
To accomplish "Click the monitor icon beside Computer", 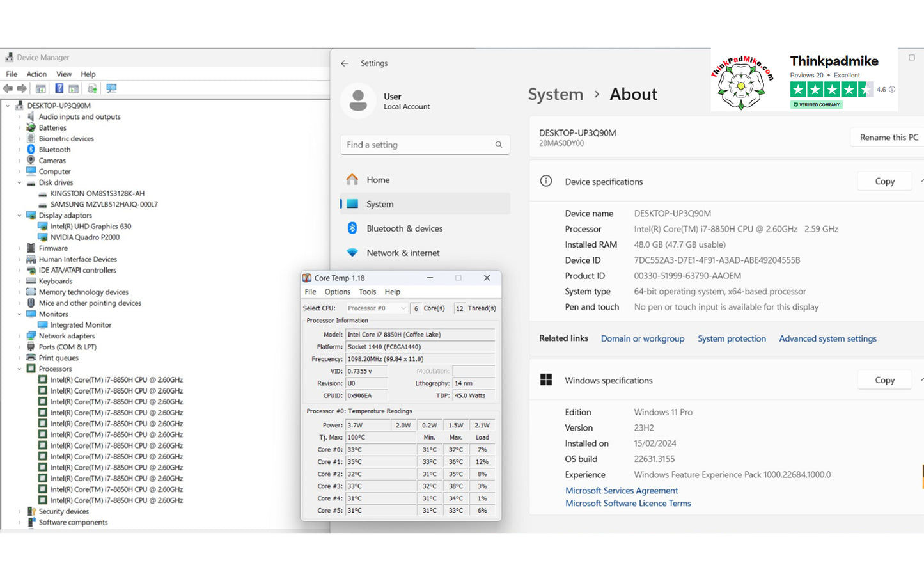I will pyautogui.click(x=31, y=171).
